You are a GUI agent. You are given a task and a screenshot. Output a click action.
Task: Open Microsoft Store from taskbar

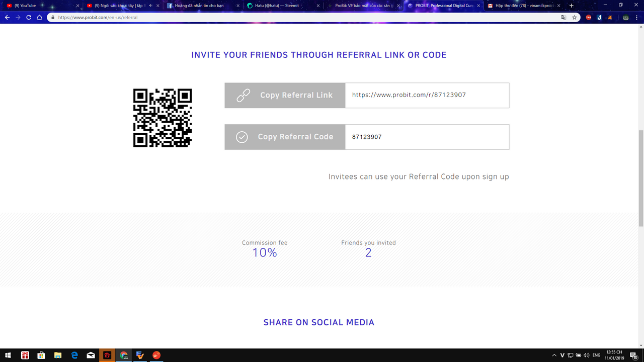tap(41, 355)
